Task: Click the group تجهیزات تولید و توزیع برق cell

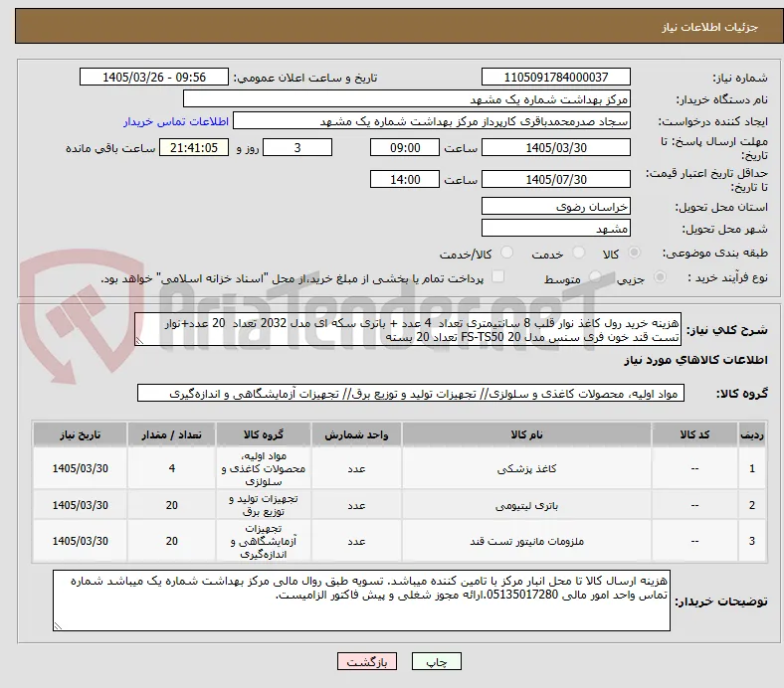Action: point(264,505)
